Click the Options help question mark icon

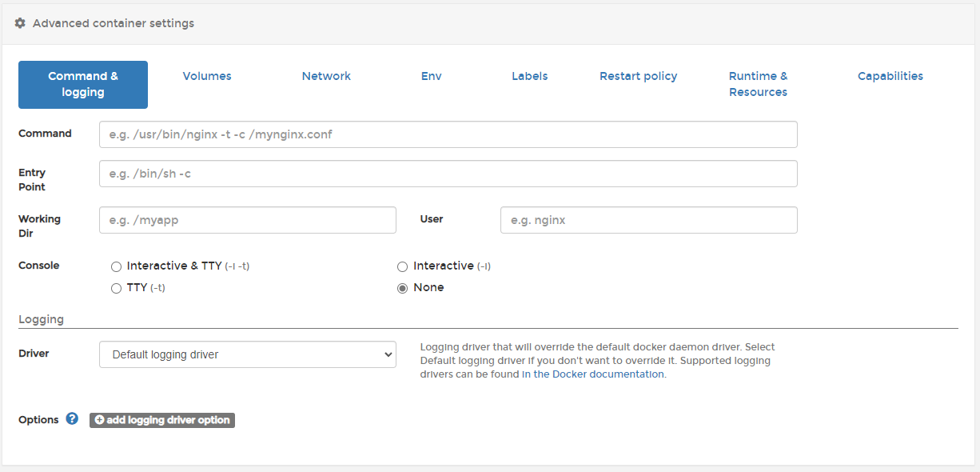[x=72, y=418]
